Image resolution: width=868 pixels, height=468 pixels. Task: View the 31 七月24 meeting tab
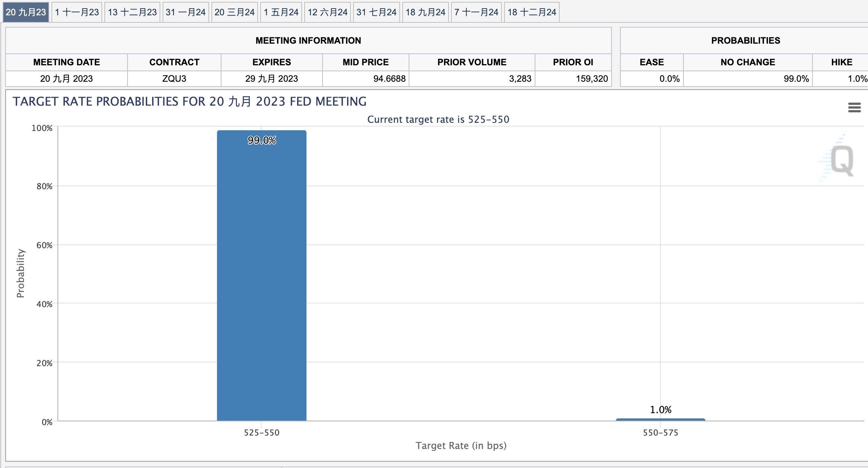pos(376,12)
